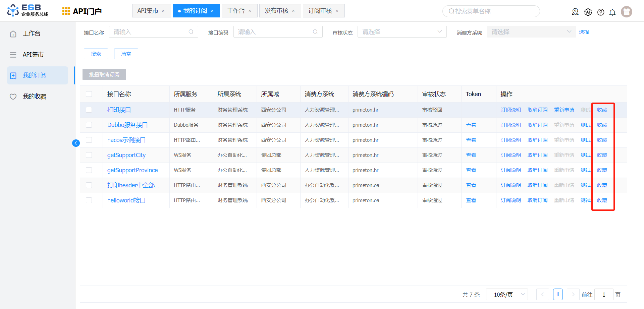
Task: Open the Dubbo服务接口 link
Action: click(x=127, y=125)
